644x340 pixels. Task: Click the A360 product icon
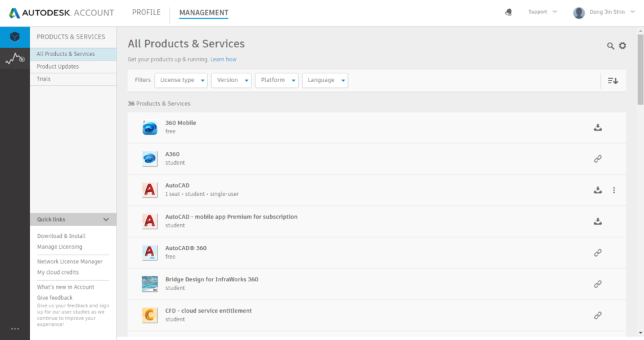(150, 159)
